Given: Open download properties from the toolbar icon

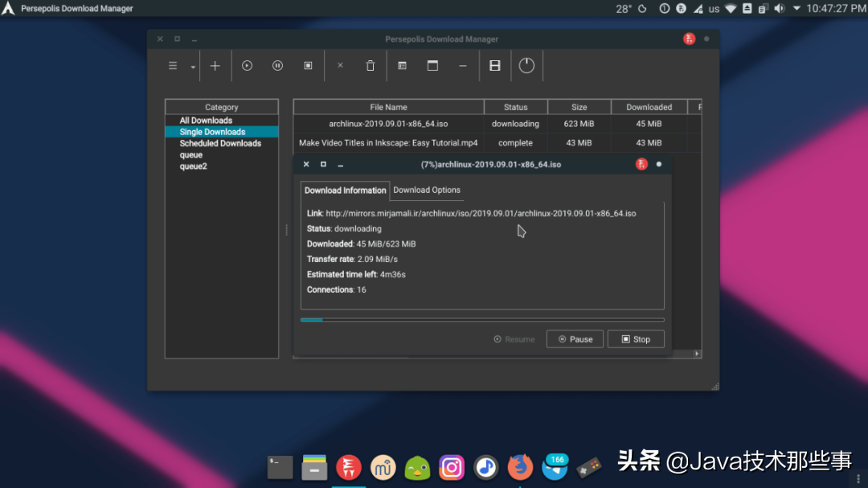Looking at the screenshot, I should pyautogui.click(x=402, y=65).
